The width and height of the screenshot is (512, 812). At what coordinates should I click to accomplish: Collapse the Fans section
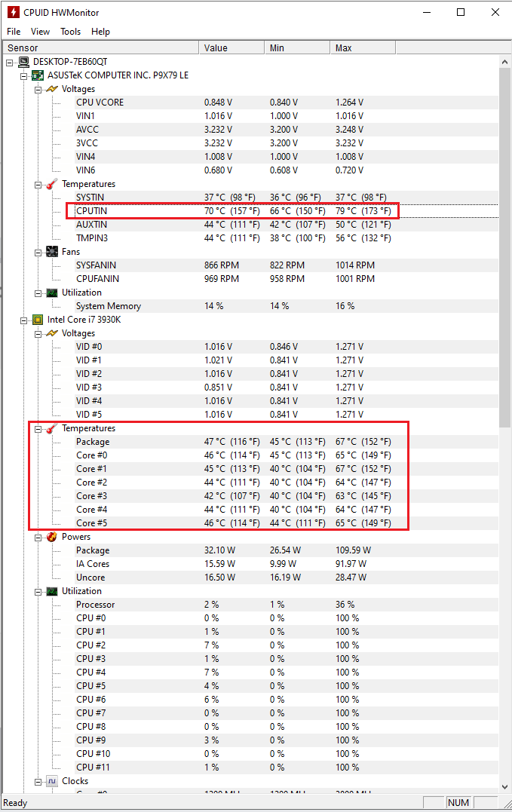[38, 252]
